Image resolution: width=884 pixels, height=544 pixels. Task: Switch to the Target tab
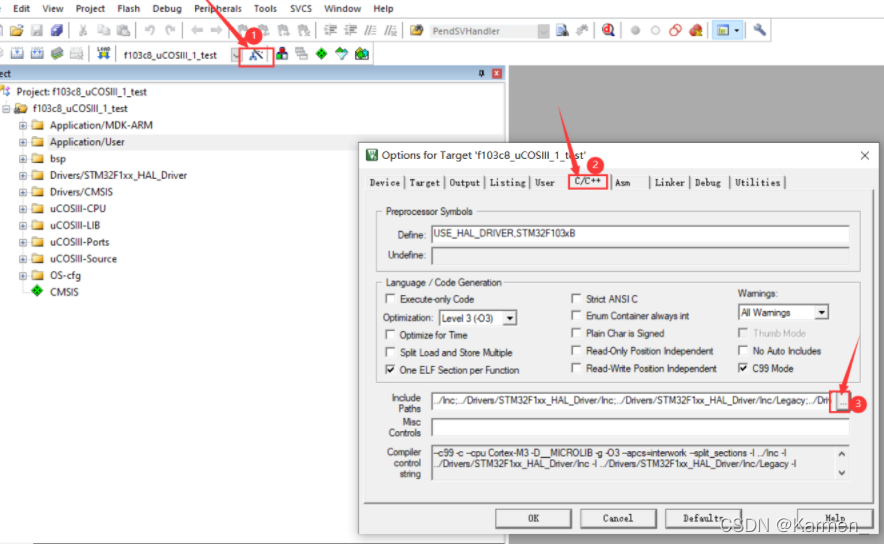[424, 183]
